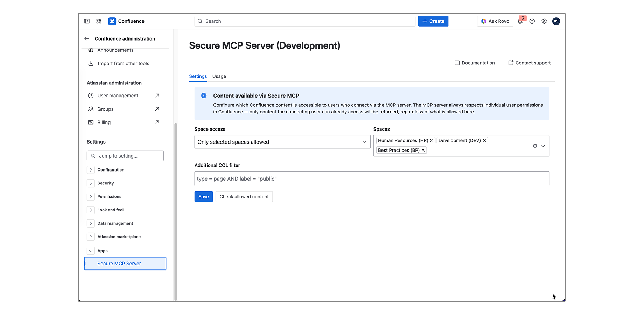This screenshot has height=315, width=644.
Task: Expand the Security settings group
Action: click(91, 183)
